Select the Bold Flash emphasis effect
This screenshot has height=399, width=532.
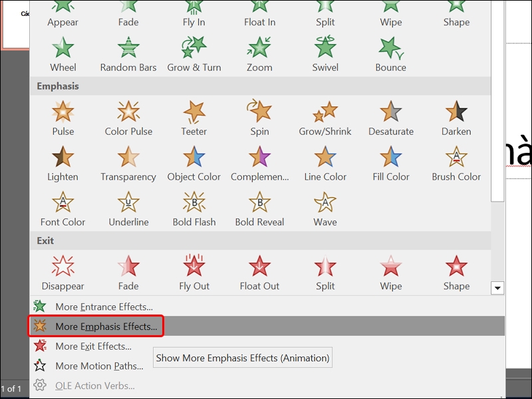coord(194,209)
